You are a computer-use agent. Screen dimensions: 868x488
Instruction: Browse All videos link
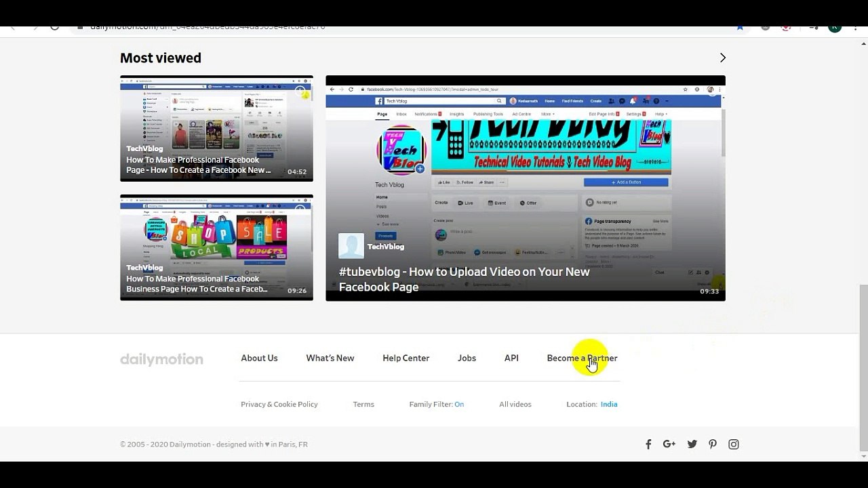point(515,404)
